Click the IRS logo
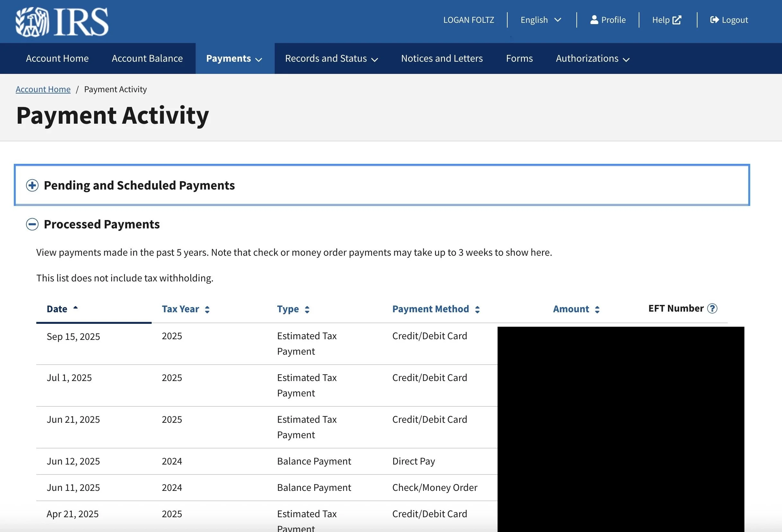Screen dimensions: 782x532 (62, 22)
